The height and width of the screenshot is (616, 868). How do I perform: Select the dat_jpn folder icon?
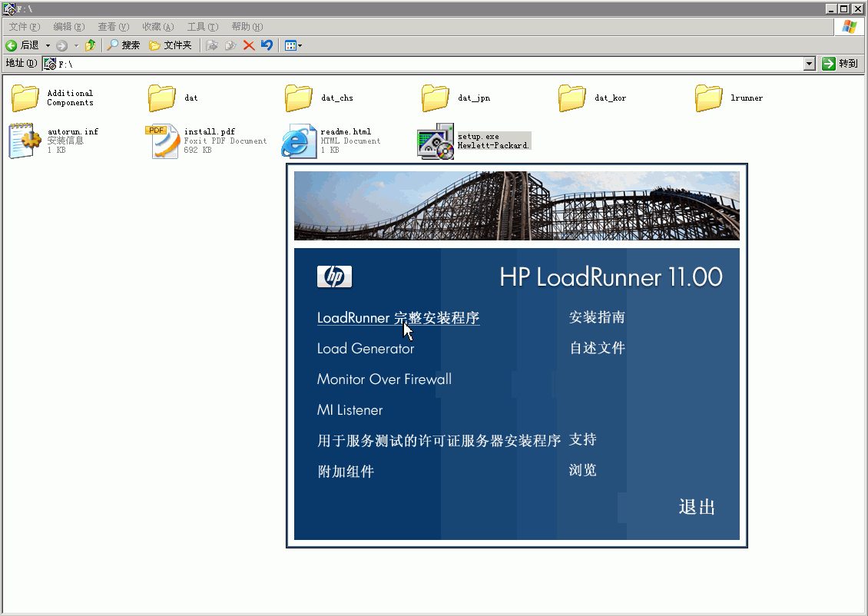[x=435, y=98]
